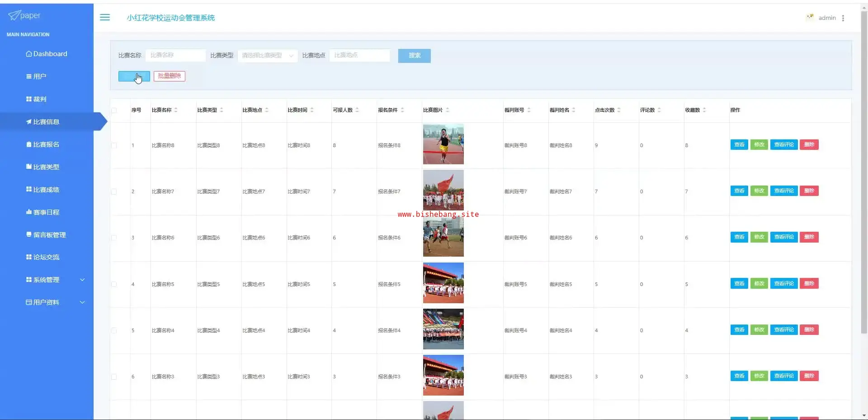Image resolution: width=868 pixels, height=420 pixels.
Task: Click the 批量删除 batch delete button
Action: pos(169,76)
